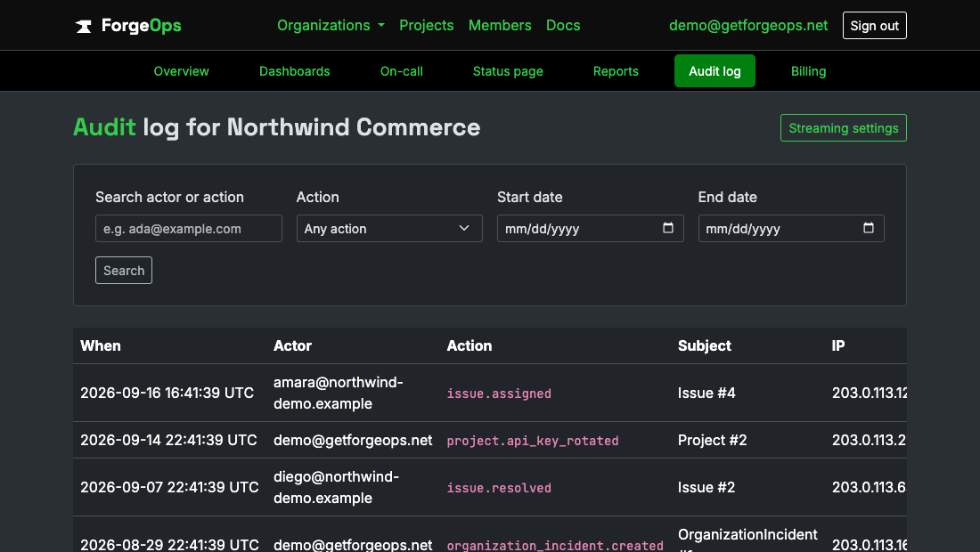This screenshot has height=552, width=980.
Task: Go to the Projects page
Action: pos(426,26)
